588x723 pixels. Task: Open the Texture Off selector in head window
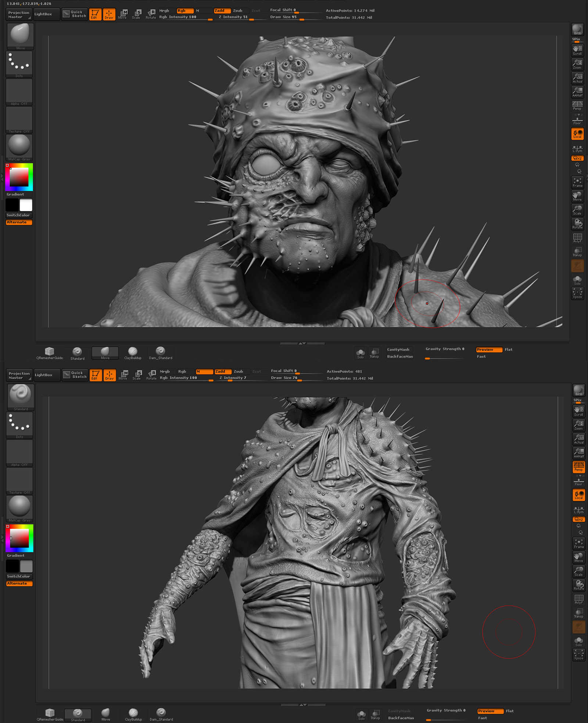tap(19, 120)
